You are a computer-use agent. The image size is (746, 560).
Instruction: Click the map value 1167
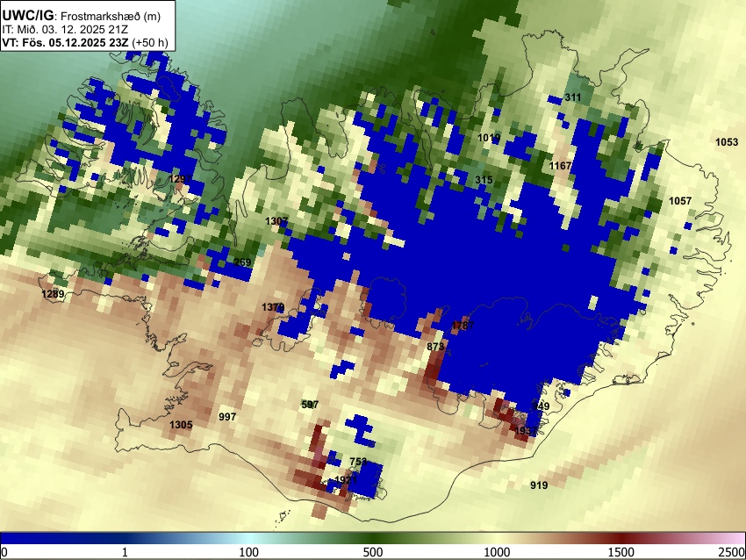(x=561, y=166)
